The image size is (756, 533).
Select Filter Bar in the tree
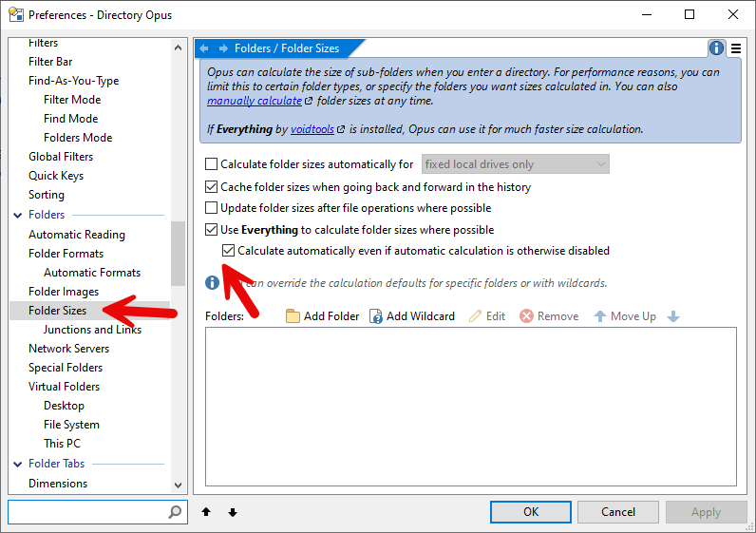coord(50,62)
